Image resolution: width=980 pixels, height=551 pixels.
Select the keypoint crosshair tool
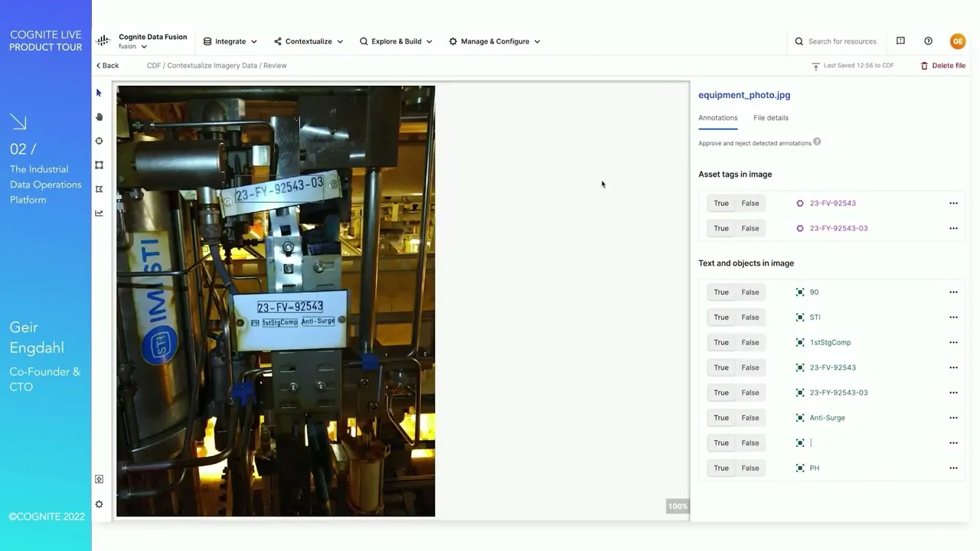pyautogui.click(x=99, y=141)
